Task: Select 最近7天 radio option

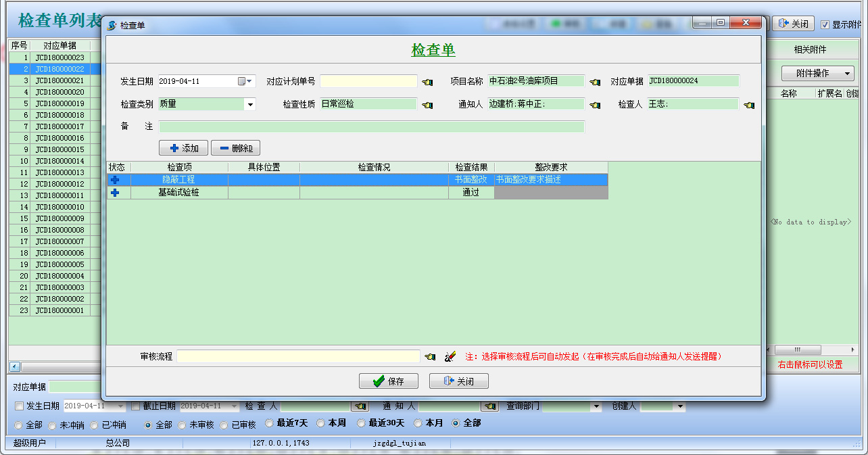Action: (269, 423)
